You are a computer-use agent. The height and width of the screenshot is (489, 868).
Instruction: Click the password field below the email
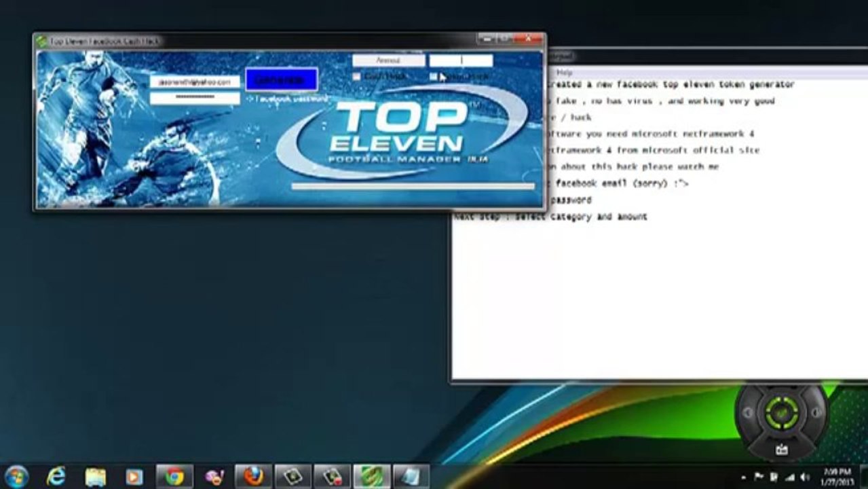195,98
